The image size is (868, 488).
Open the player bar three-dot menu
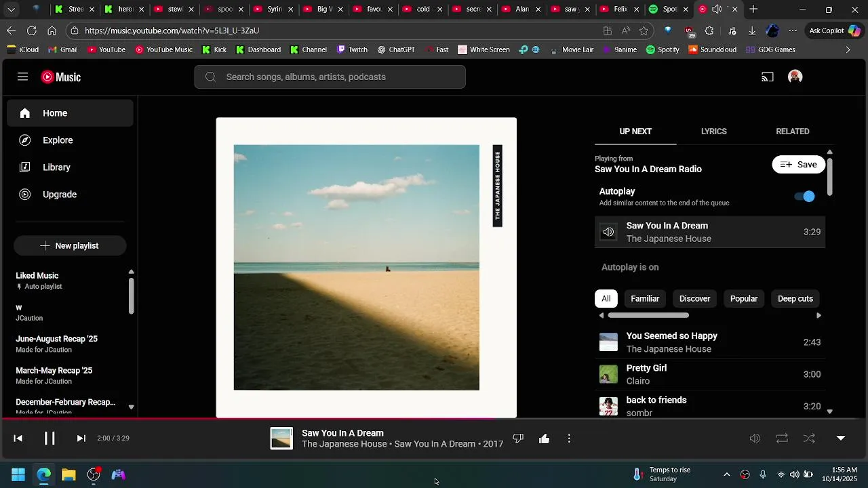pyautogui.click(x=569, y=439)
